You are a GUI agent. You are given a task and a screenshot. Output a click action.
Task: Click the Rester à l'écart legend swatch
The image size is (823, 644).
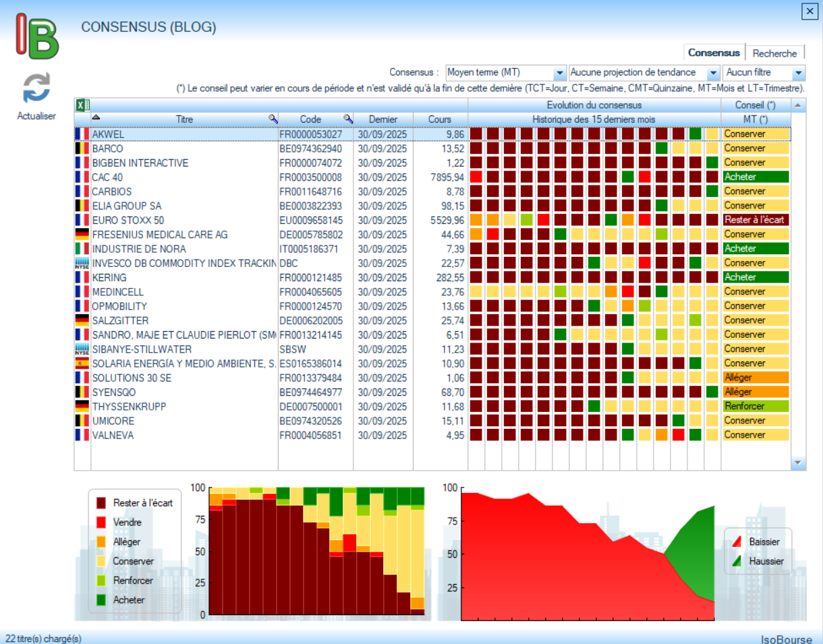[x=101, y=503]
